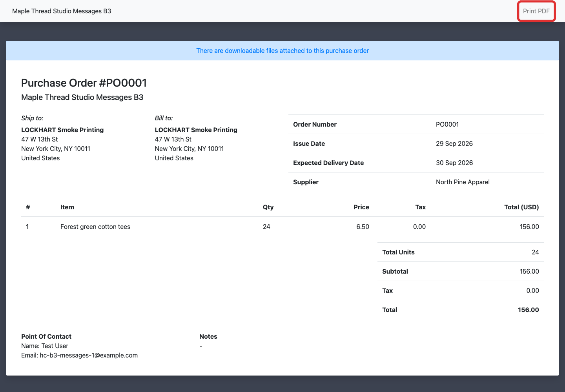Select the "PO0001" value beside Order Number
Image resolution: width=565 pixels, height=392 pixels.
pyautogui.click(x=447, y=124)
